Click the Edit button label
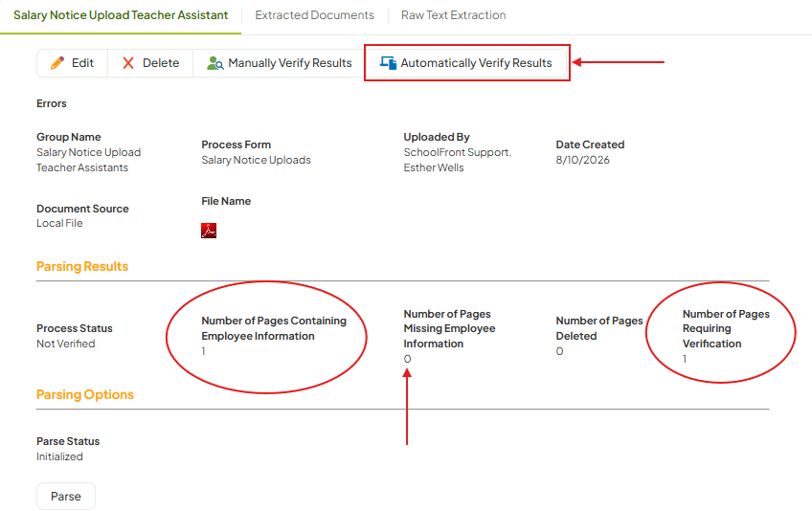Viewport: 812px width, 511px height. tap(82, 63)
